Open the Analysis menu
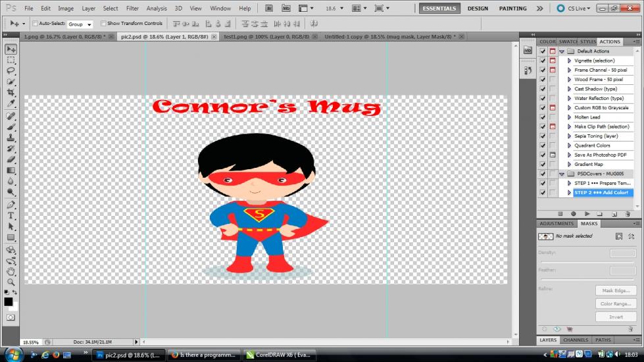This screenshot has width=644, height=362. pyautogui.click(x=157, y=8)
